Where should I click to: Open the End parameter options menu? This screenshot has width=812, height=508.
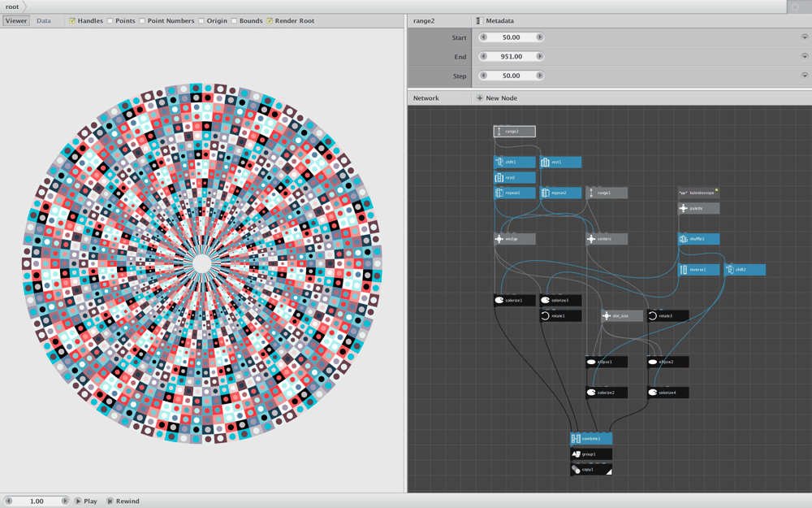tap(805, 57)
